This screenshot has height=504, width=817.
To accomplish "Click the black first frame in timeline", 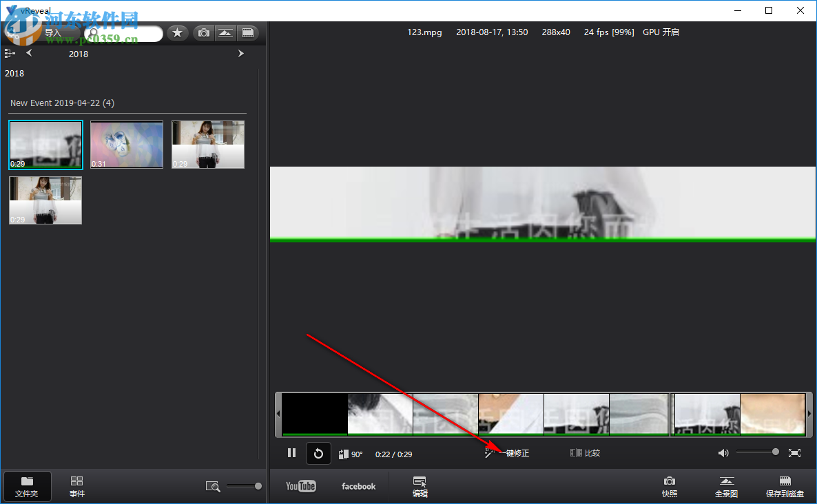I will [x=315, y=414].
